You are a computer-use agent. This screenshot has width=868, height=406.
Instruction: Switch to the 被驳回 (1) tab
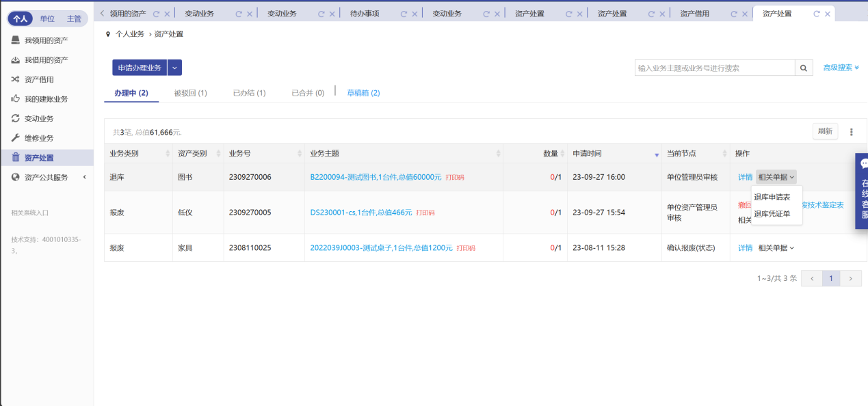coord(190,93)
